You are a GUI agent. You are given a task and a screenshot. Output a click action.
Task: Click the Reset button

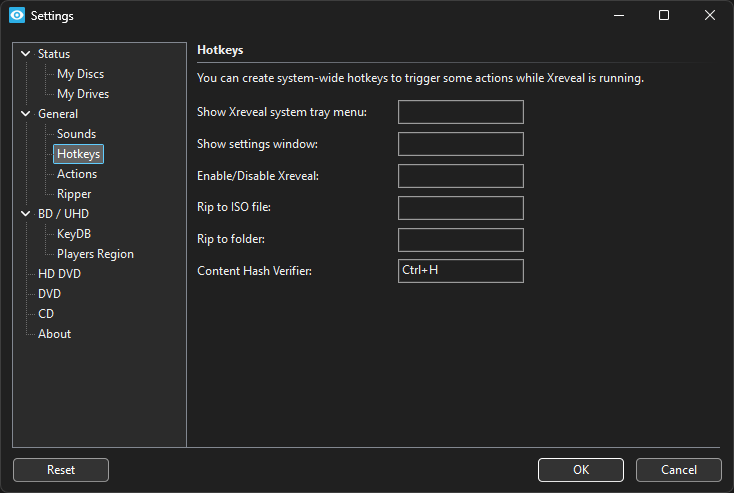(x=61, y=470)
